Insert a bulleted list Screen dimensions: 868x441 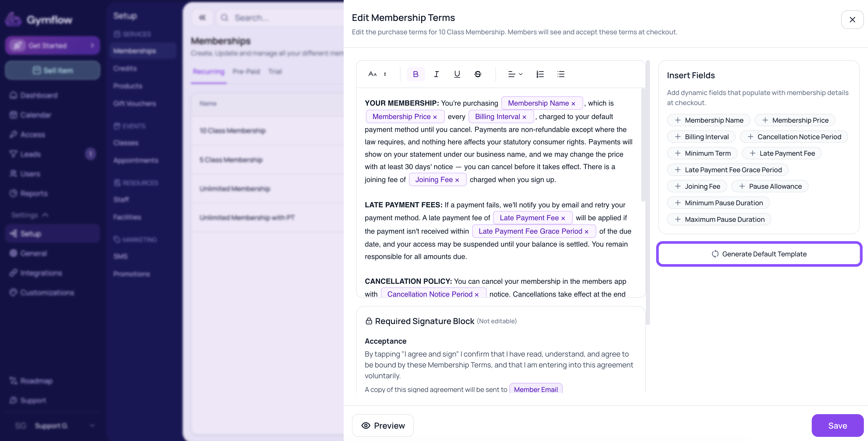561,74
